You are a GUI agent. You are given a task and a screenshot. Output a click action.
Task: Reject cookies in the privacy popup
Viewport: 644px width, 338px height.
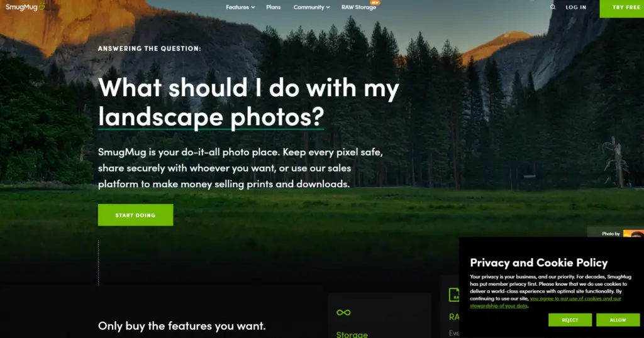coord(570,320)
